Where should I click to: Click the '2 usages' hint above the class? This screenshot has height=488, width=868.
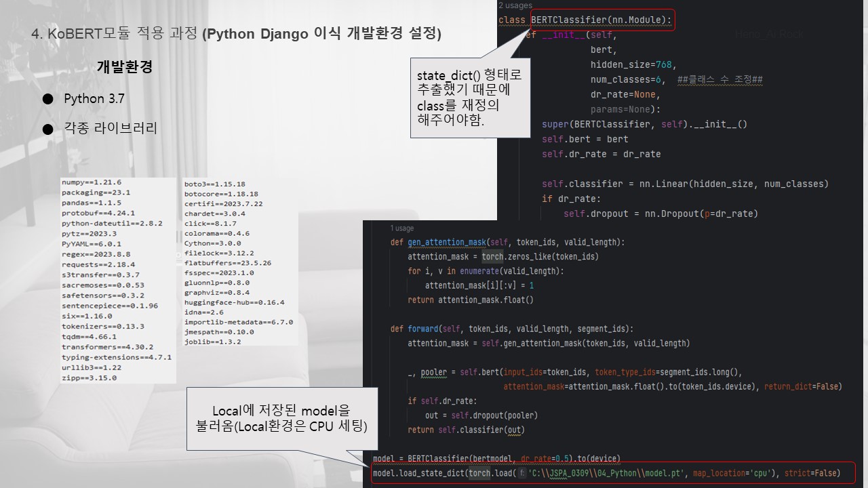515,5
